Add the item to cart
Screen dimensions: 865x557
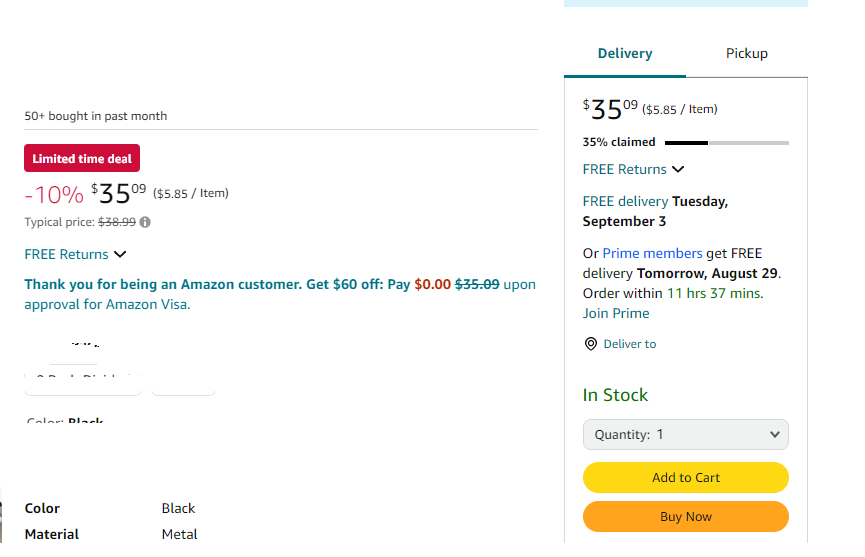click(686, 478)
